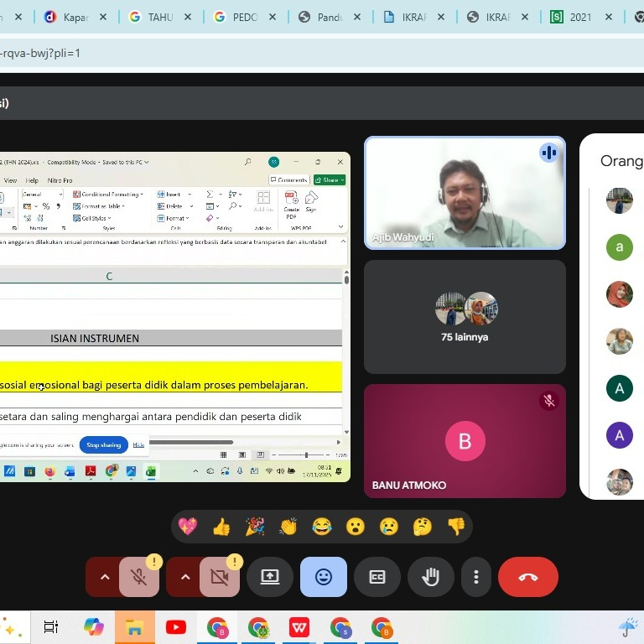Send the thinking face reaction
The width and height of the screenshot is (644, 644).
click(423, 527)
